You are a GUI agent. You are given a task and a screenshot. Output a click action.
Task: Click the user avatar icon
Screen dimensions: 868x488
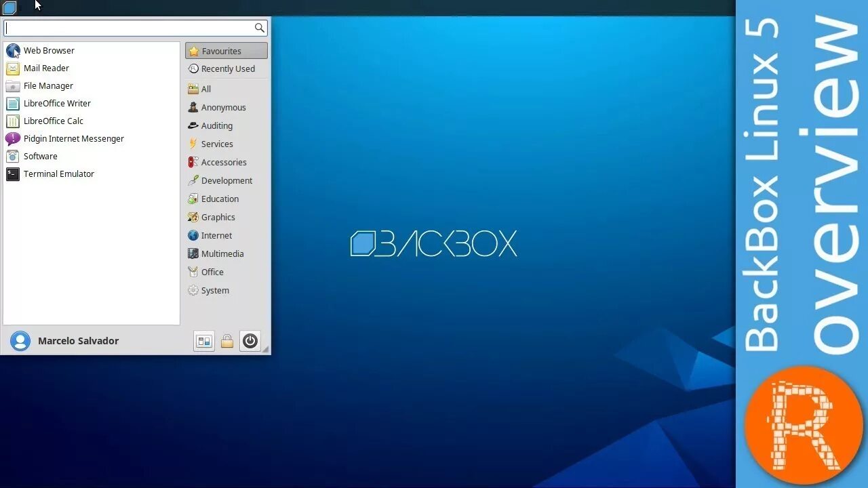[20, 341]
